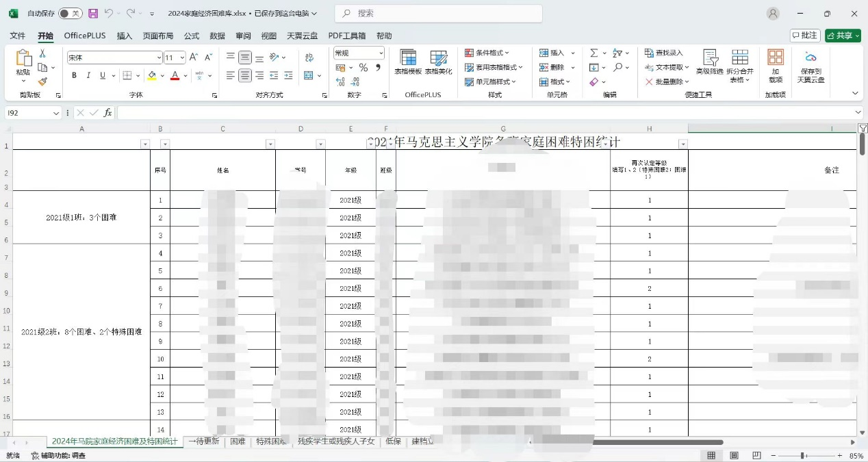This screenshot has width=868, height=462.
Task: Toggle the 自动保存 AutoSave switch
Action: pyautogui.click(x=69, y=14)
